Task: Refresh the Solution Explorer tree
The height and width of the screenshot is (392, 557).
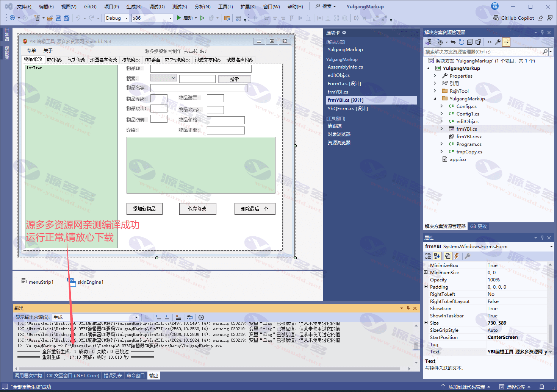Action: click(462, 42)
